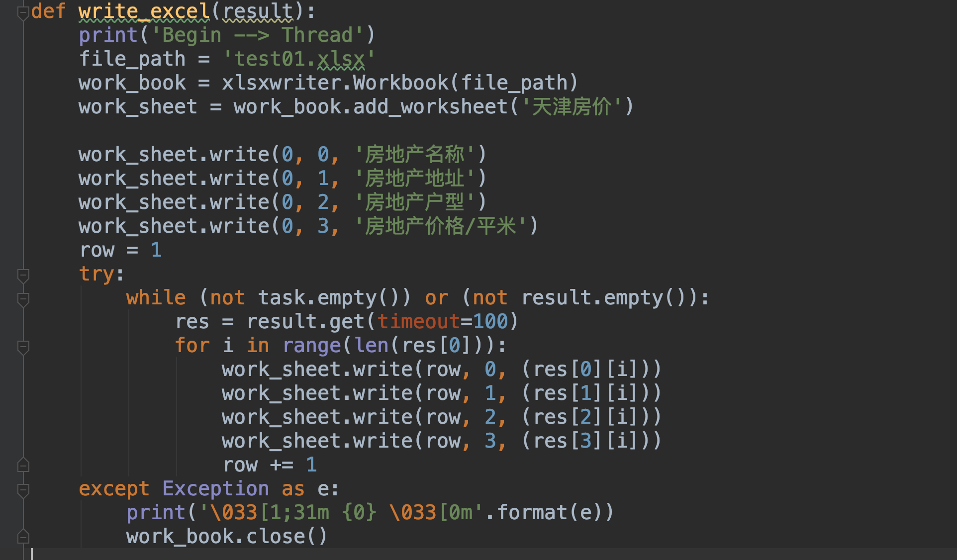
Task: Click xlsxwriter.Workbook call
Action: (x=400, y=83)
